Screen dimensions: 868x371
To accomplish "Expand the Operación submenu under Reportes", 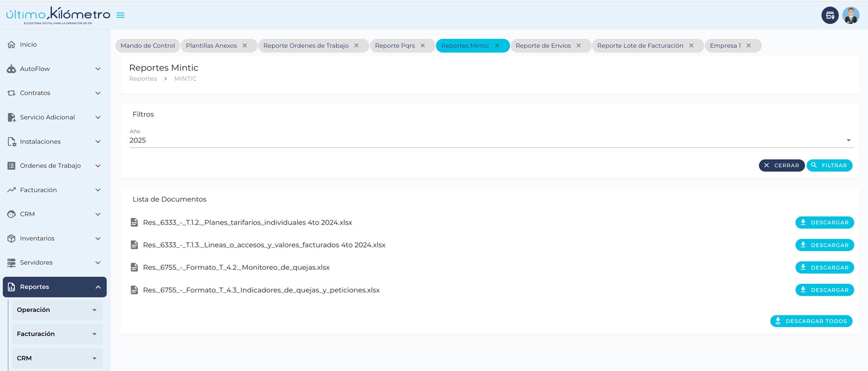I will coord(57,310).
